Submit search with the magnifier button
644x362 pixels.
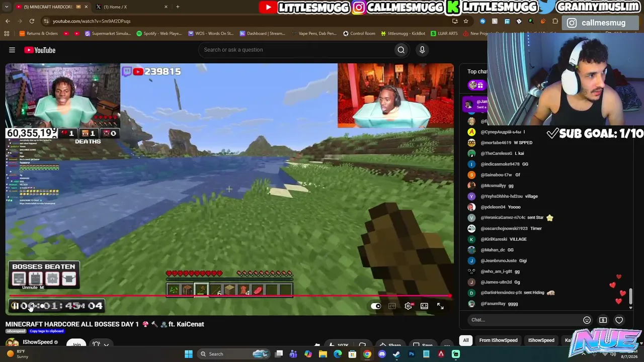pos(401,50)
